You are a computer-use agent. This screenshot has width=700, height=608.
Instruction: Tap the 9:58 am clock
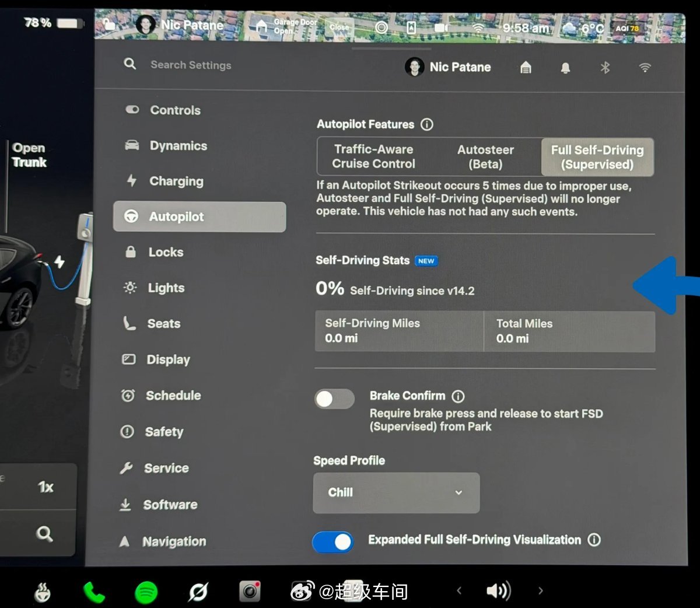pyautogui.click(x=525, y=28)
